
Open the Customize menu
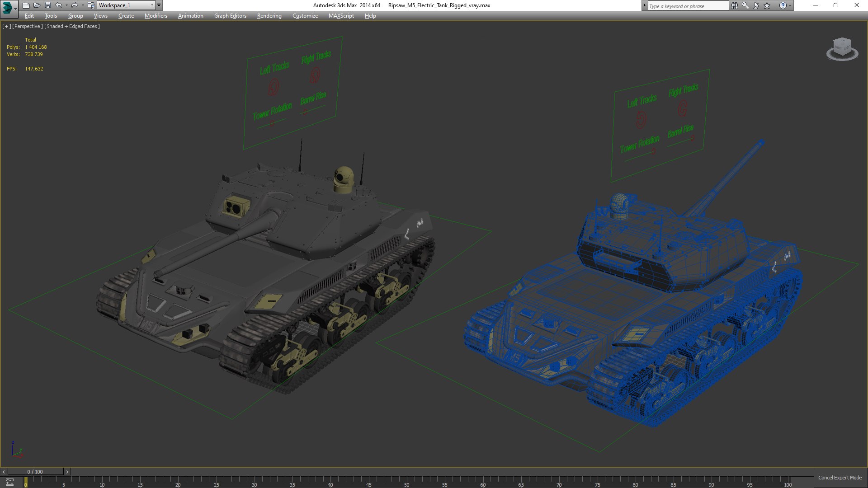point(305,16)
